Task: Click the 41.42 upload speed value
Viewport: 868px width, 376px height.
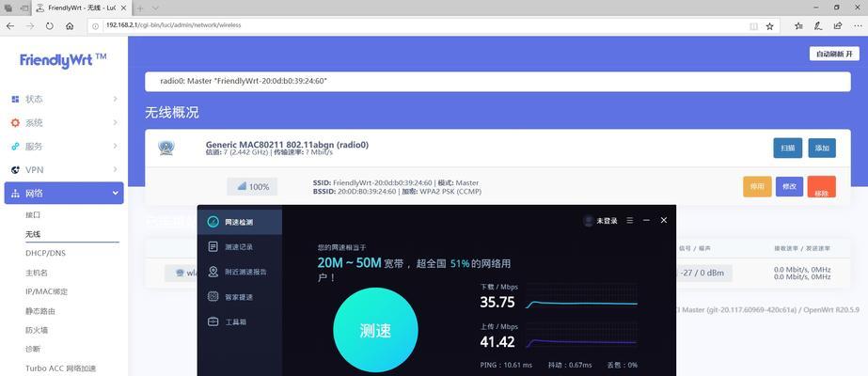Action: tap(497, 342)
